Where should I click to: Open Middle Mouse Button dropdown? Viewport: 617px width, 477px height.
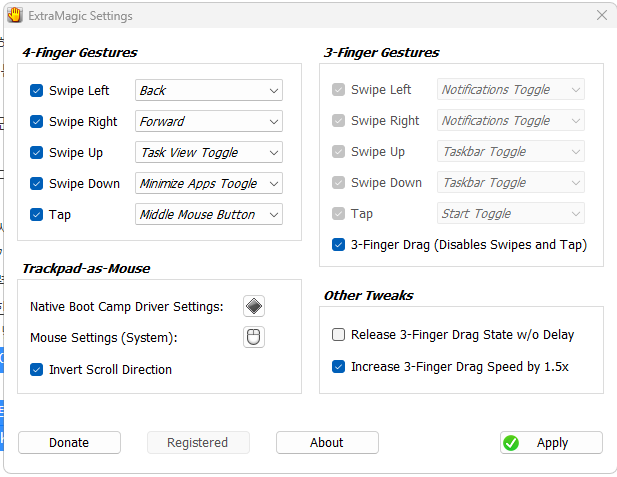(209, 214)
